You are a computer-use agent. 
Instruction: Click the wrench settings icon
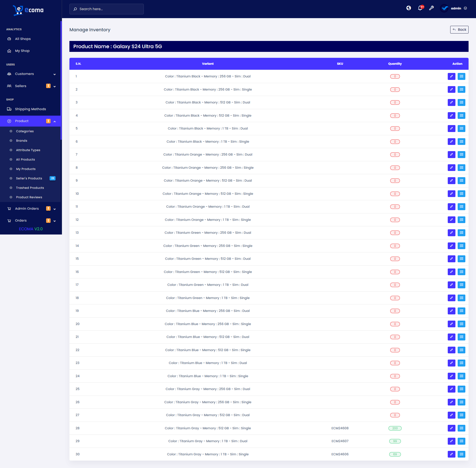[x=431, y=8]
